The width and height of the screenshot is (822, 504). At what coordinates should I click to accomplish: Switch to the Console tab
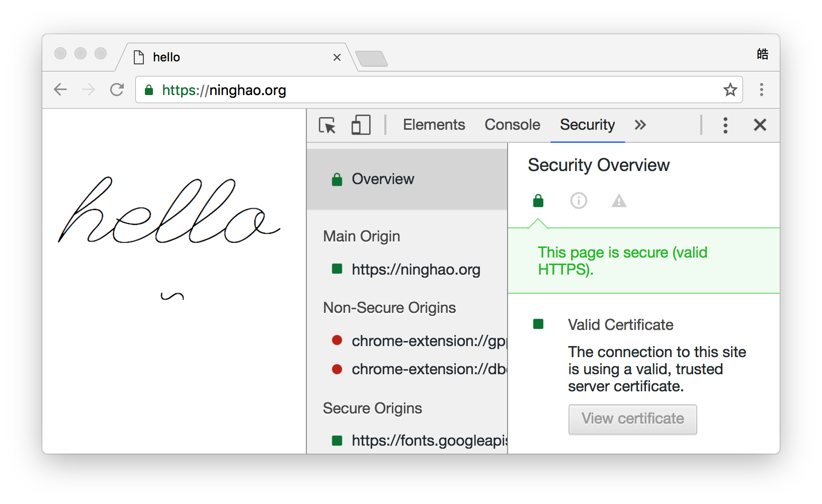[x=512, y=125]
